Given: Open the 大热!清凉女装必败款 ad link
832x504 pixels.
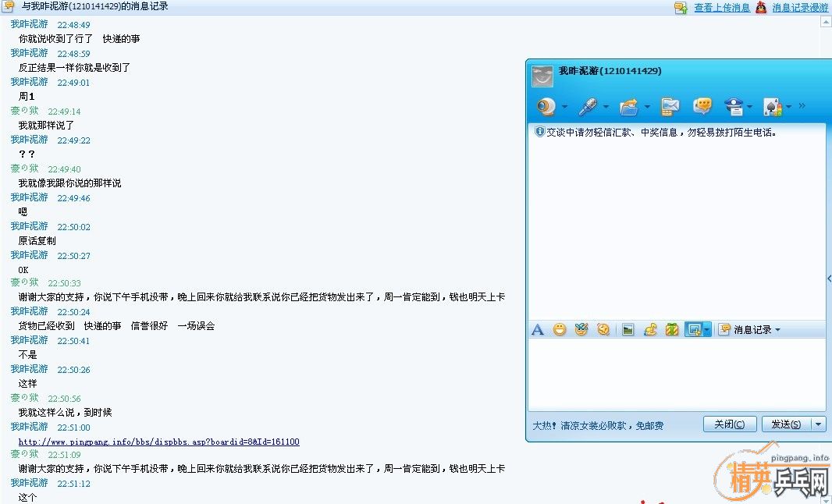Looking at the screenshot, I should (x=598, y=426).
